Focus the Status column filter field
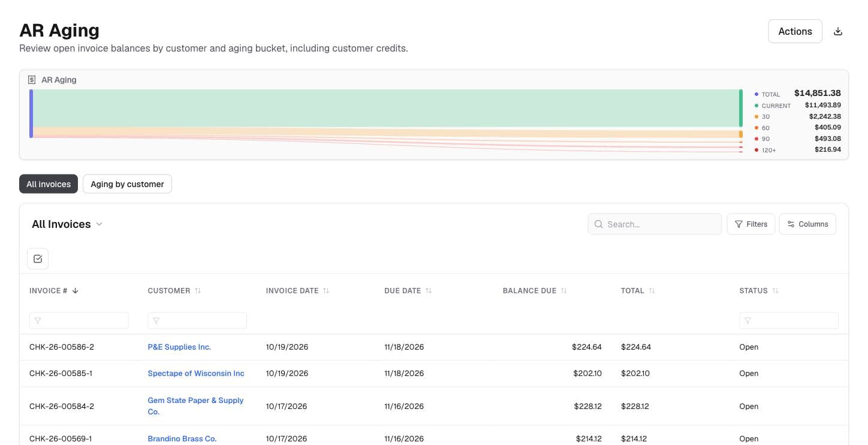 (789, 320)
